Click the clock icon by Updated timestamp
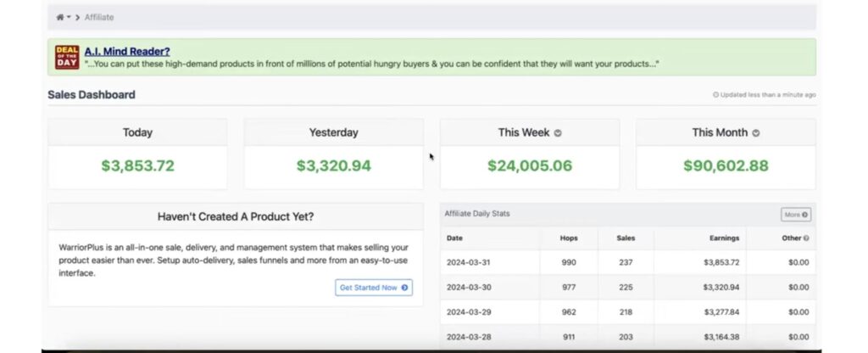 (715, 95)
